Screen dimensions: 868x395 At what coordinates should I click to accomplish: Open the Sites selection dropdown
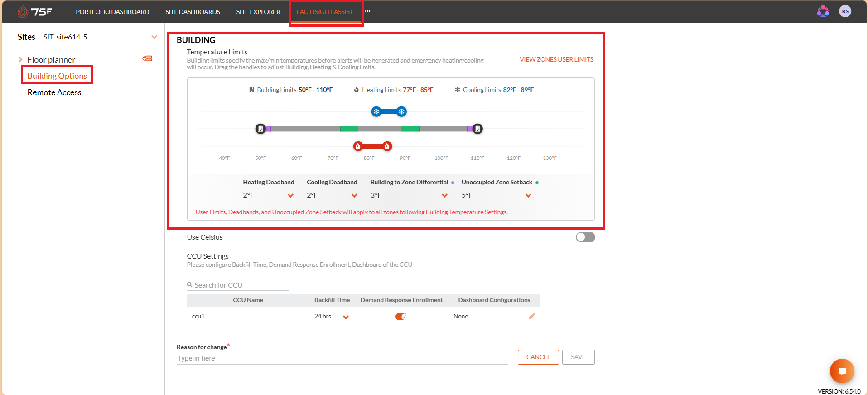100,37
